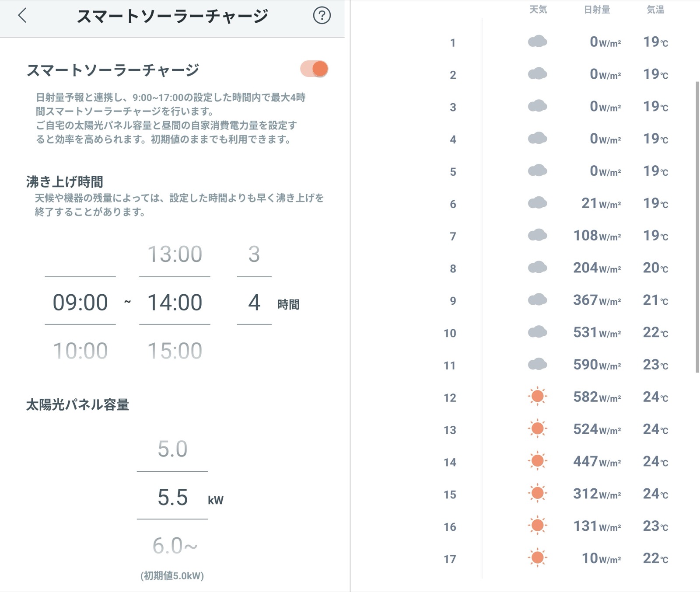Image resolution: width=700 pixels, height=592 pixels.
Task: Click the 10W/m² value at hour 17
Action: point(601,558)
